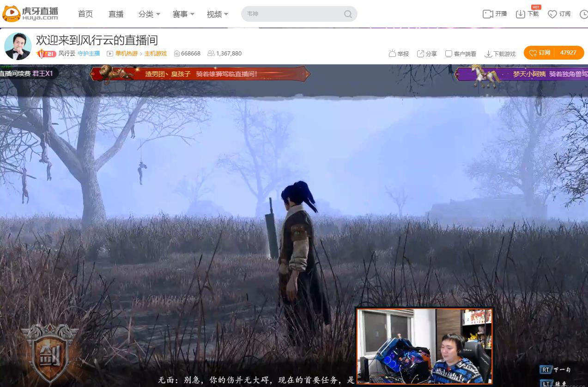Click the search input field

[x=293, y=14]
